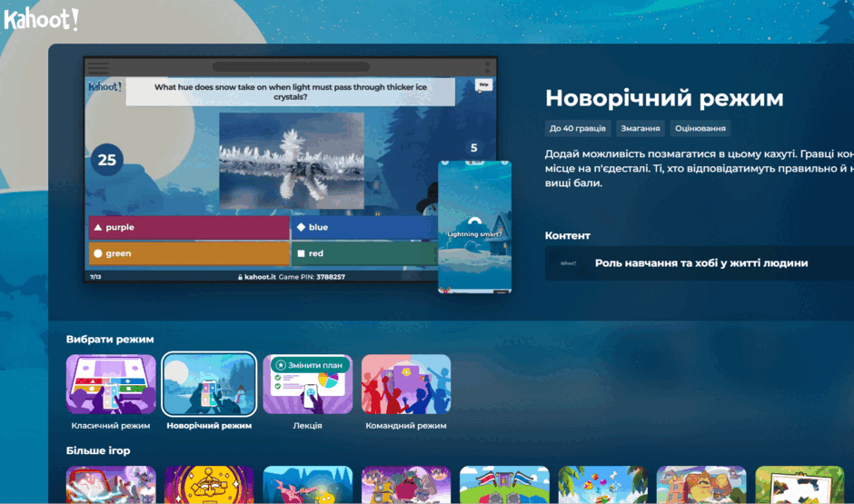The image size is (854, 504).
Task: Click the preview question text banner
Action: pos(291,92)
